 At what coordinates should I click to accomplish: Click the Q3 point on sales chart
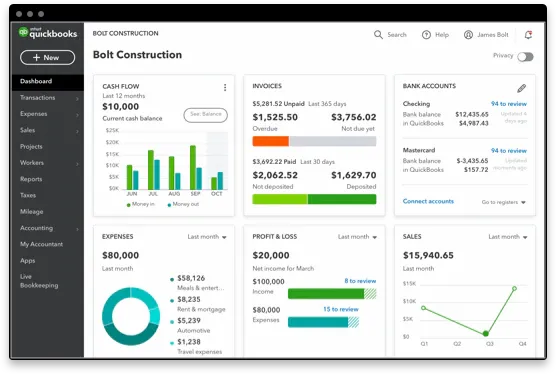(486, 334)
